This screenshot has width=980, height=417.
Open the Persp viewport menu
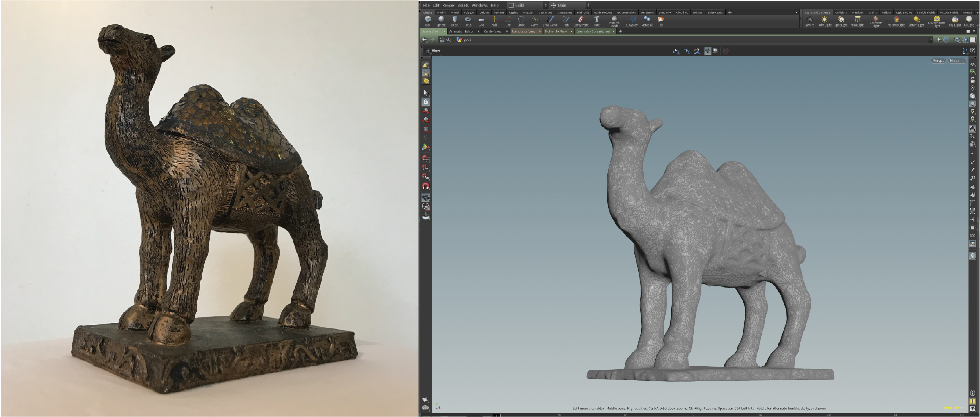(939, 61)
